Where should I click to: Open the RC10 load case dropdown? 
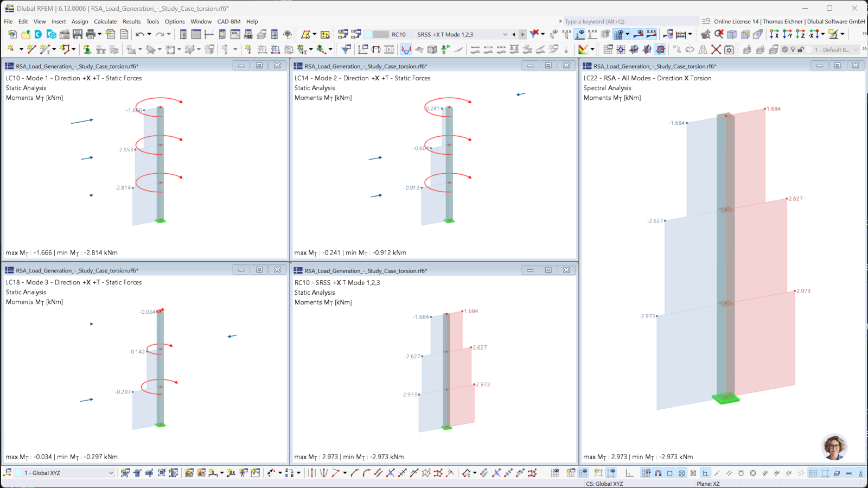click(505, 34)
